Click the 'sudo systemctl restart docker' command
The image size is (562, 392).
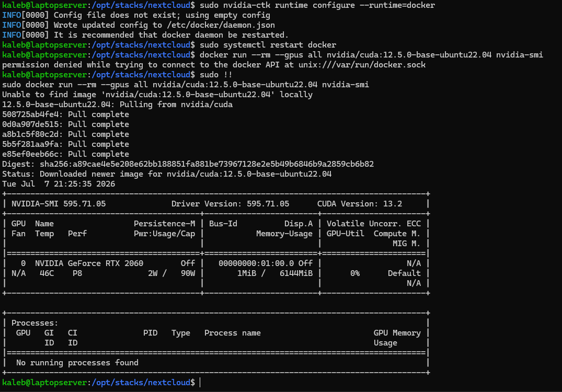pos(268,45)
